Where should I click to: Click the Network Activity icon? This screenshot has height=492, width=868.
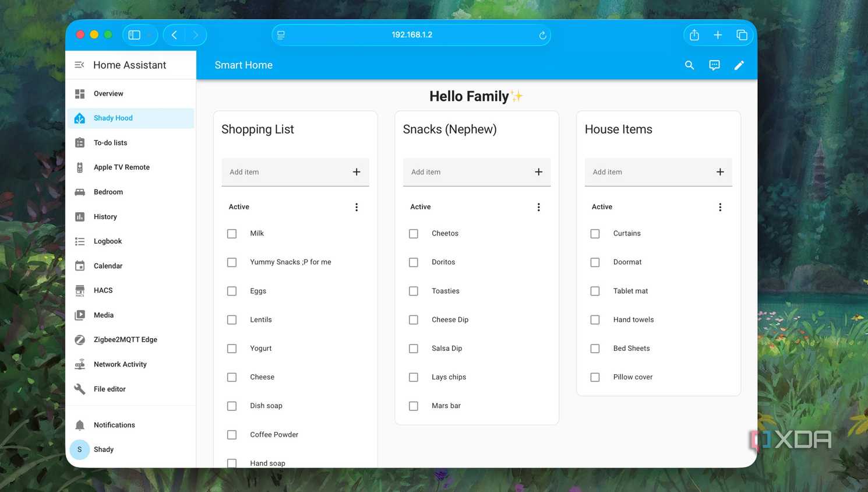point(80,364)
